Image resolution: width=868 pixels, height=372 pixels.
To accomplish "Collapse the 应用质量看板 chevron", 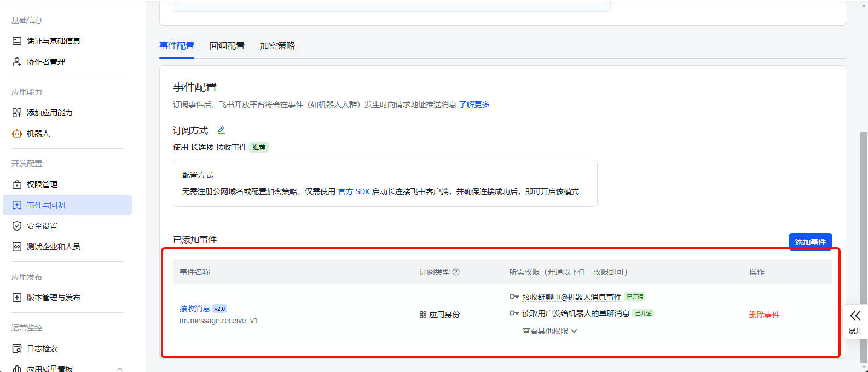I will (120, 369).
